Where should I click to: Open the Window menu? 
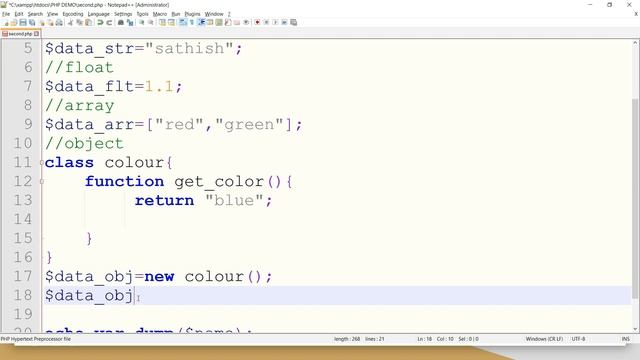click(x=214, y=14)
